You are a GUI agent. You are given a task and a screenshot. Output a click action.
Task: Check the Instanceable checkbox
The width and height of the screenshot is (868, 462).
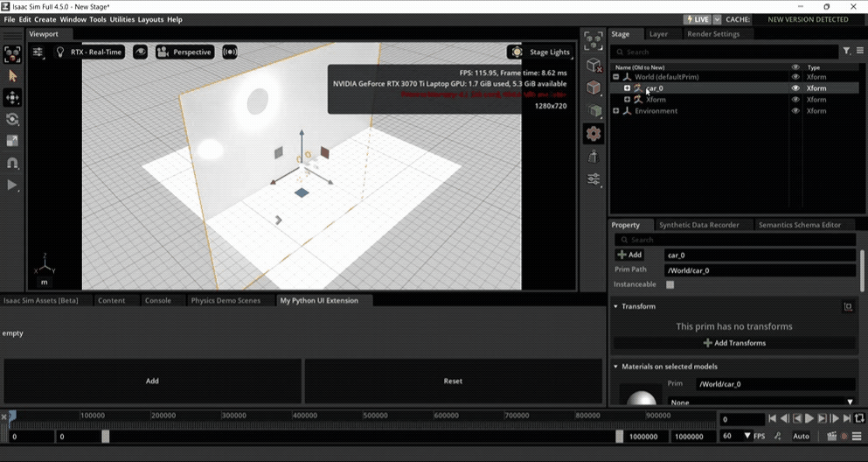(x=670, y=284)
